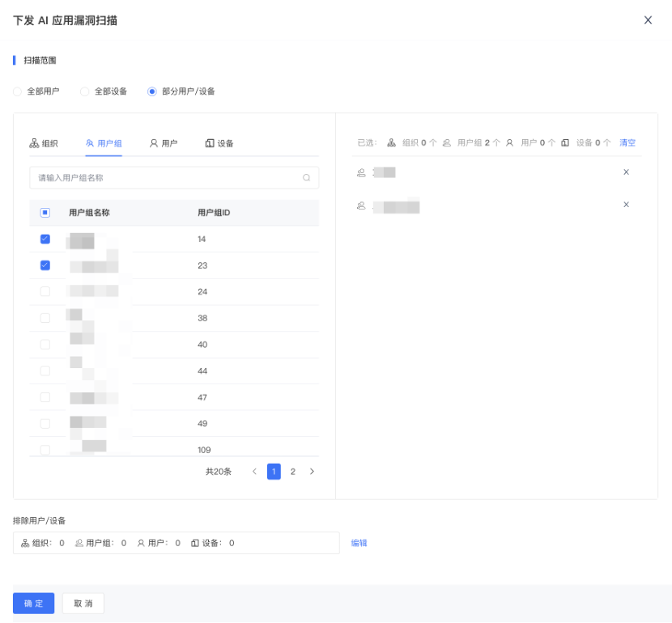Click the organization icon in the selected summary

391,143
